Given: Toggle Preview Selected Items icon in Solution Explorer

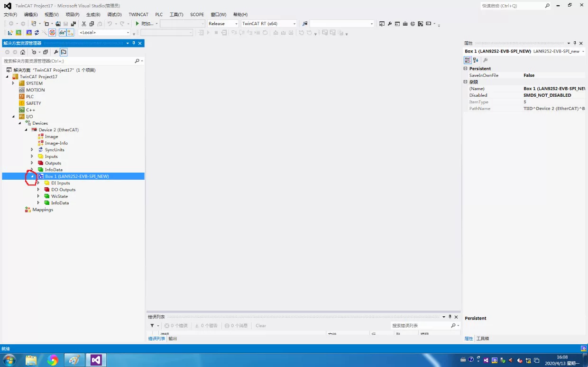Looking at the screenshot, I should coord(64,52).
